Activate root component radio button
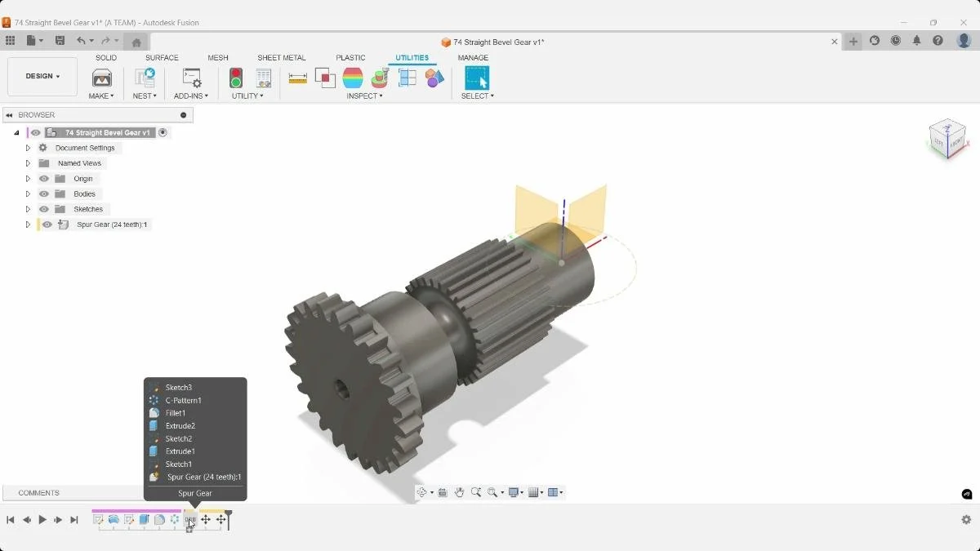Screen dimensions: 980x551 click(x=163, y=132)
